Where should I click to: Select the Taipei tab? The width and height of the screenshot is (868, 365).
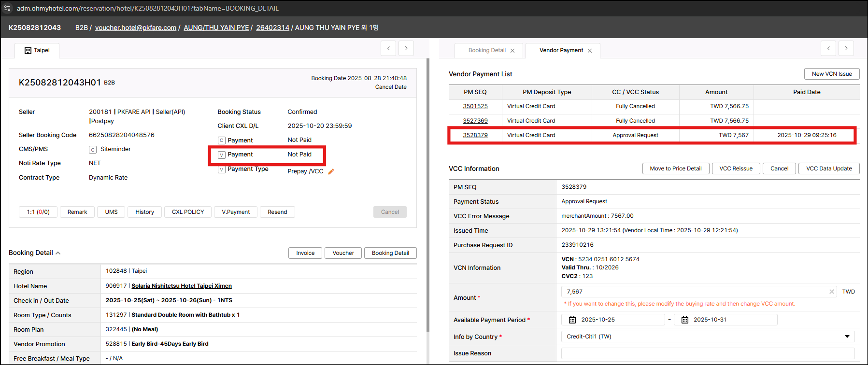click(x=37, y=50)
